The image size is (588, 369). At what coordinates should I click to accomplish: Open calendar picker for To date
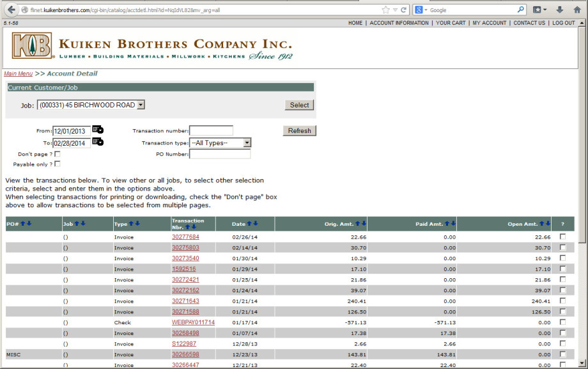98,142
